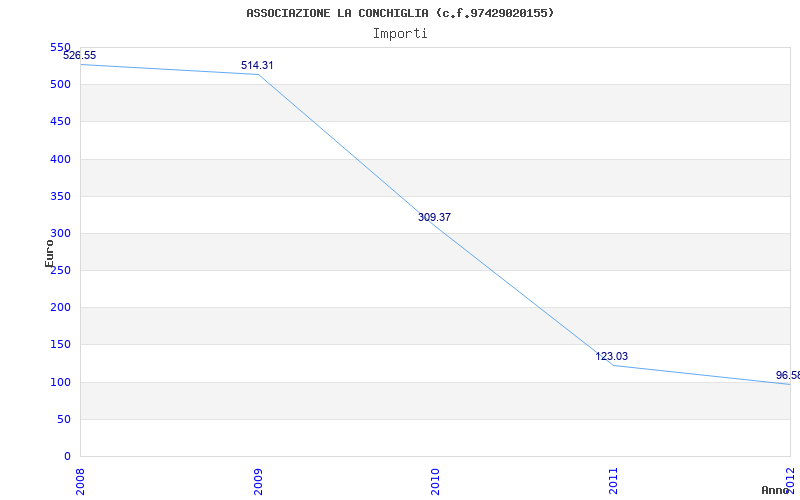Click the 400 y-axis tick label
The height and width of the screenshot is (500, 800).
(60, 159)
